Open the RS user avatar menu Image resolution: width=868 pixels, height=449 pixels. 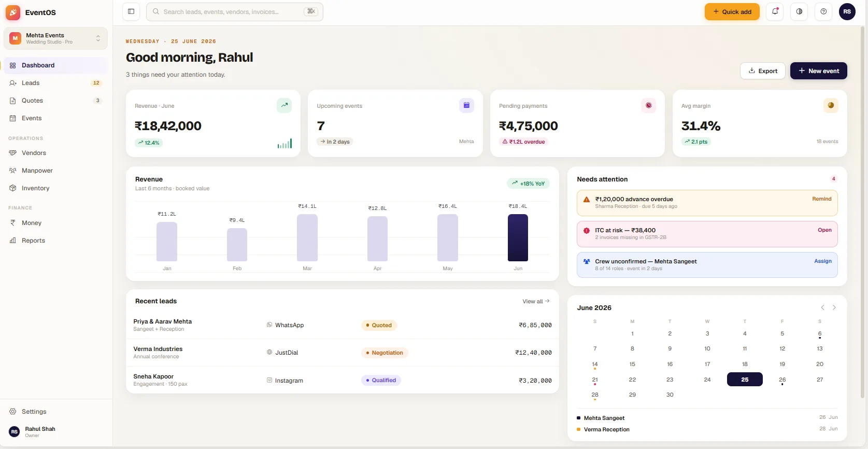coord(847,11)
